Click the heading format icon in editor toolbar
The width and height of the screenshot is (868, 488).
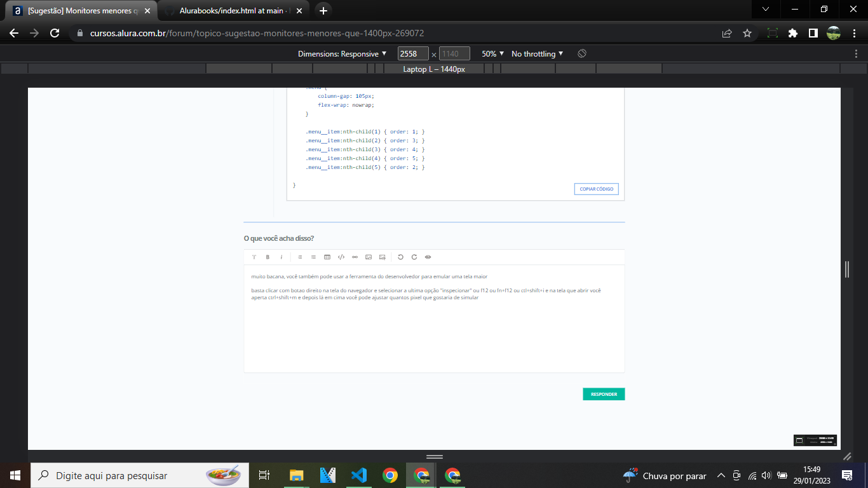click(x=254, y=257)
